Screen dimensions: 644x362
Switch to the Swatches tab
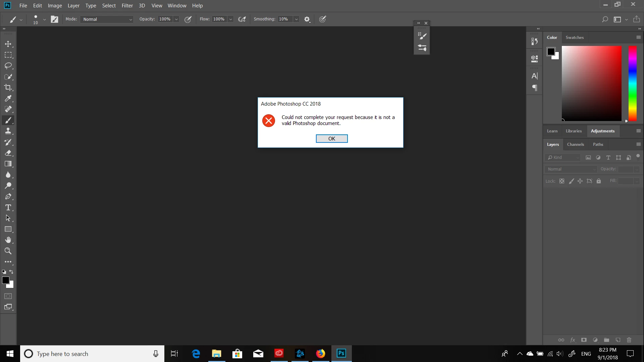pyautogui.click(x=574, y=38)
